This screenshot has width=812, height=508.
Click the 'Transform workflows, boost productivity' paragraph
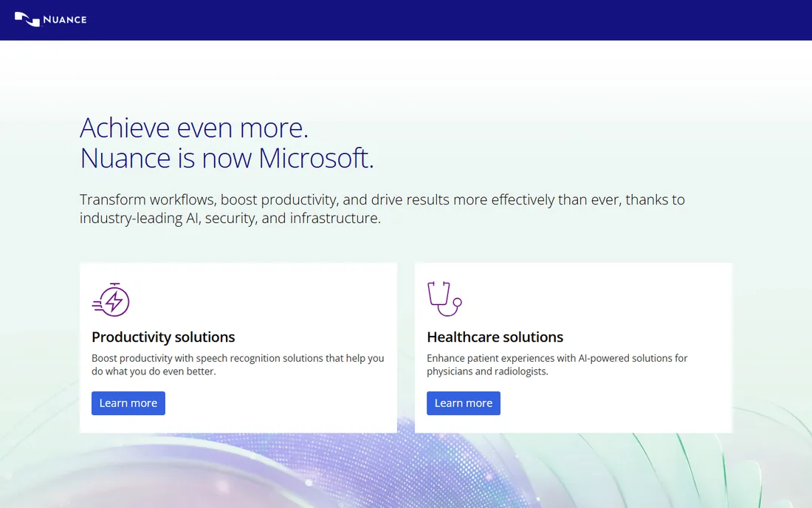(382, 209)
